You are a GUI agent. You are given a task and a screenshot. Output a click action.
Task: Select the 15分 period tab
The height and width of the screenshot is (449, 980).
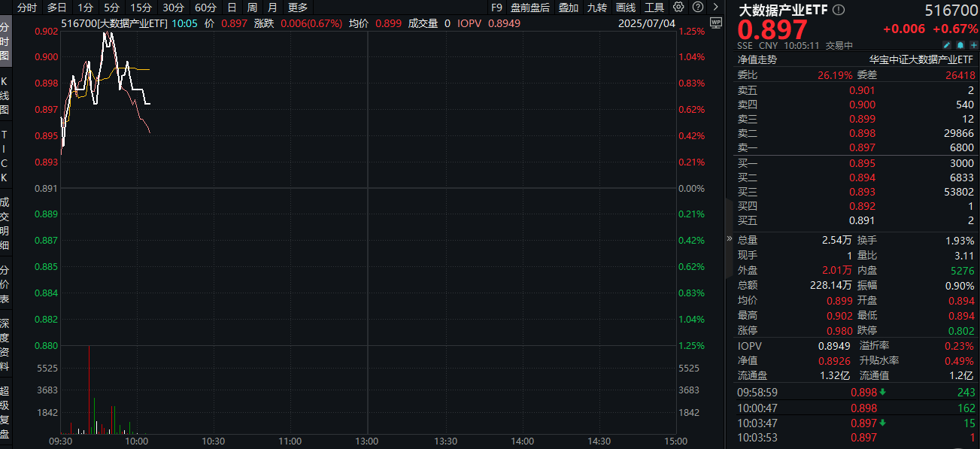141,7
